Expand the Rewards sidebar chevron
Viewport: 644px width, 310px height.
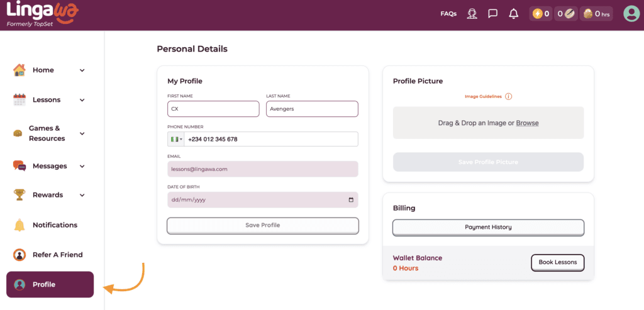pyautogui.click(x=82, y=196)
